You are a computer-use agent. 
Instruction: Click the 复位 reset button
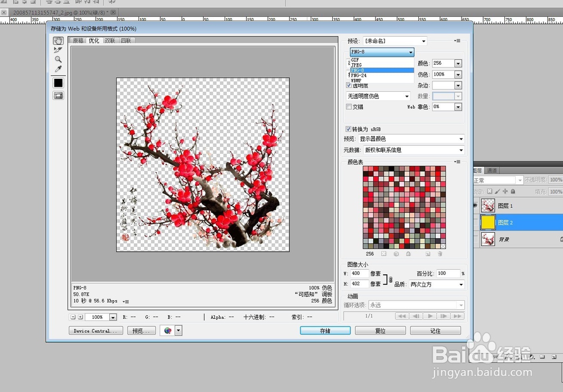point(380,331)
